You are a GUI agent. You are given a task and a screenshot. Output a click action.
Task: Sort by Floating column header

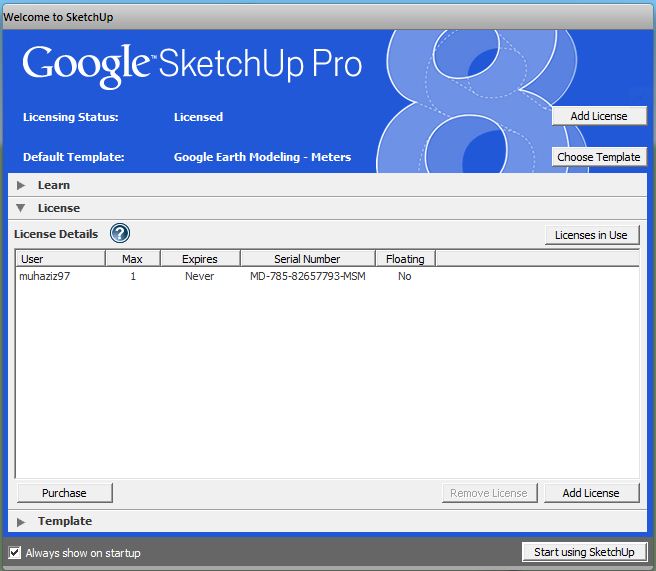(x=405, y=259)
